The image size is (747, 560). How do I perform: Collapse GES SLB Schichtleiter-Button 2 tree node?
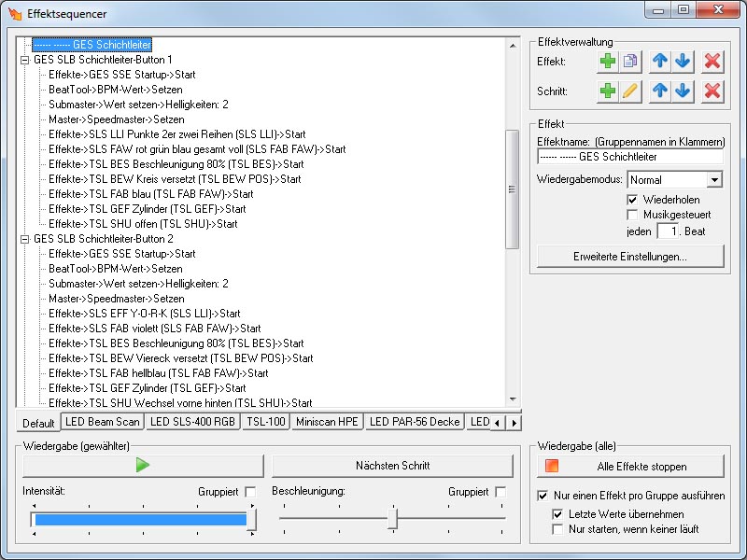tap(24, 239)
